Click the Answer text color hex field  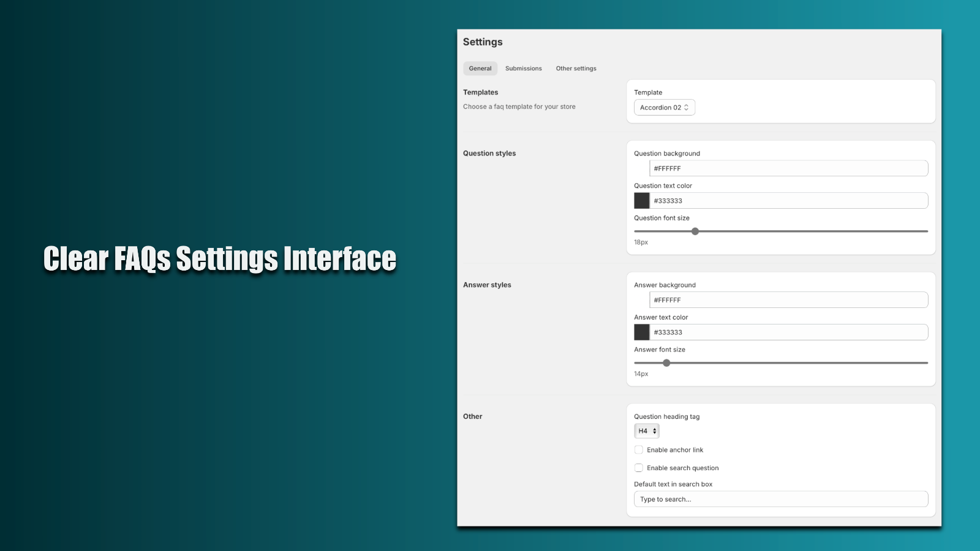(788, 332)
